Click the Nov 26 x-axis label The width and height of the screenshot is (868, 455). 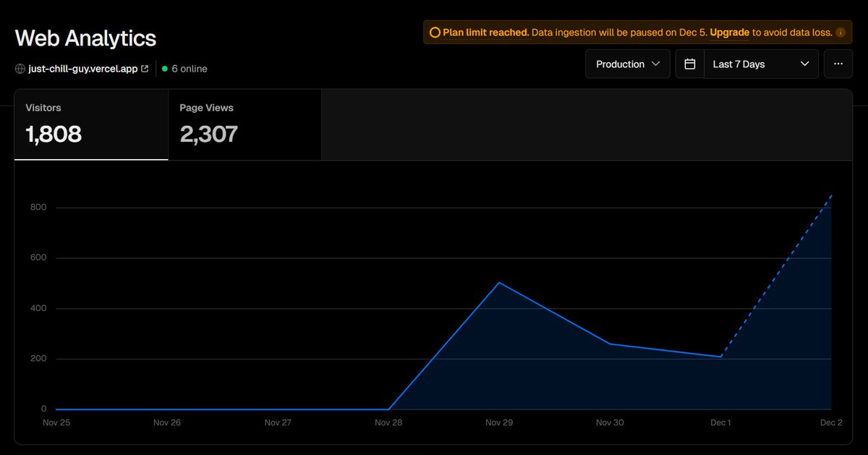coord(167,422)
